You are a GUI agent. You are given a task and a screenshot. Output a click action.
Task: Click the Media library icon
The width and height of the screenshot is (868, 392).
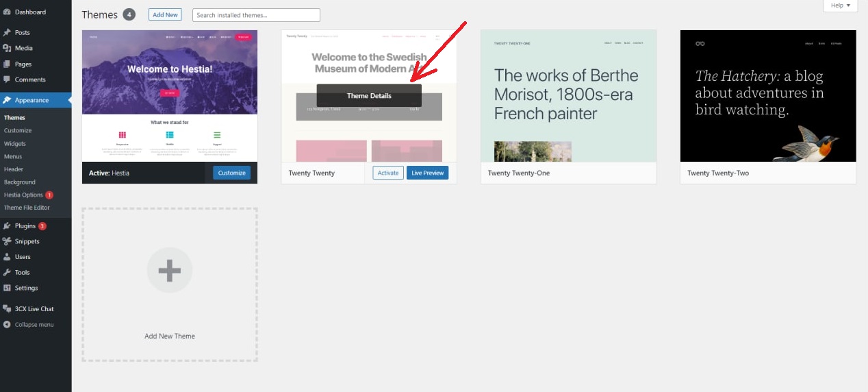(7, 48)
